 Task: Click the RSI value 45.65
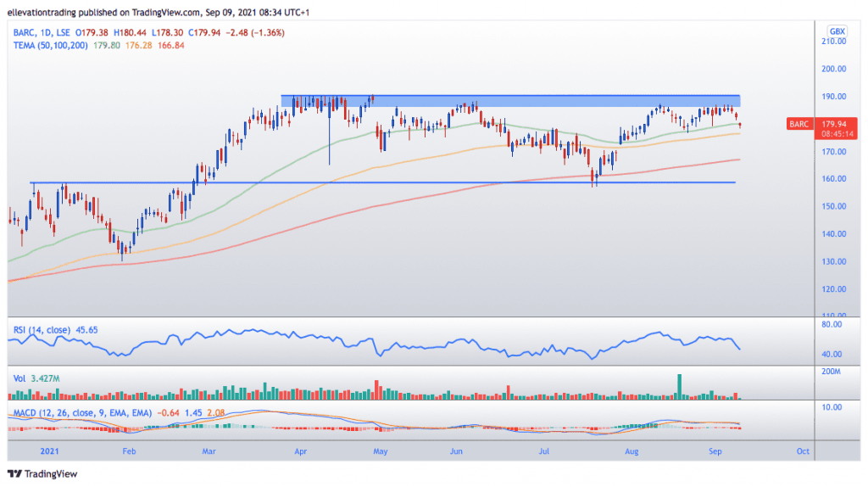coord(86,330)
